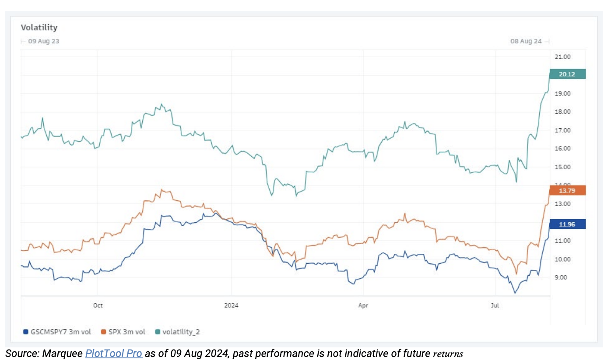611x364 pixels.
Task: Click the 2024 x-axis label
Action: point(231,305)
